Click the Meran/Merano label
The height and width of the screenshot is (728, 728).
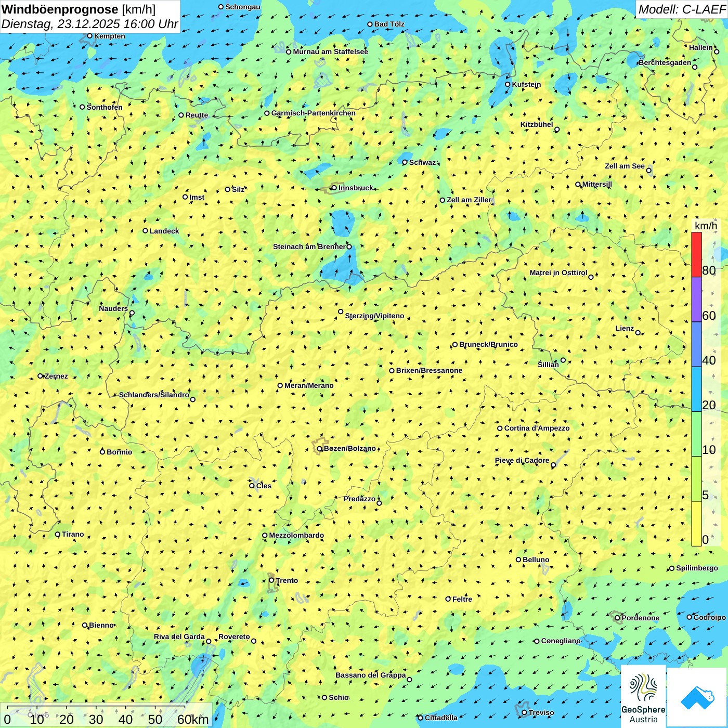309,385
